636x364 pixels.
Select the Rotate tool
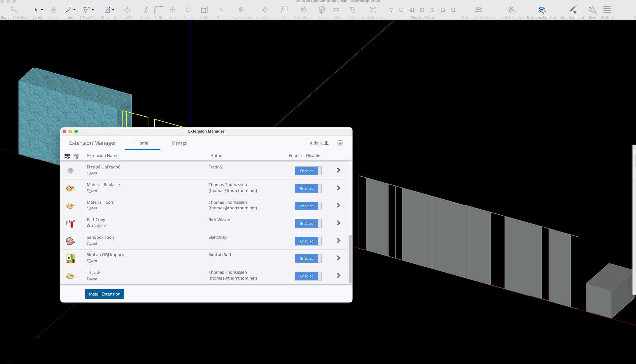[188, 10]
